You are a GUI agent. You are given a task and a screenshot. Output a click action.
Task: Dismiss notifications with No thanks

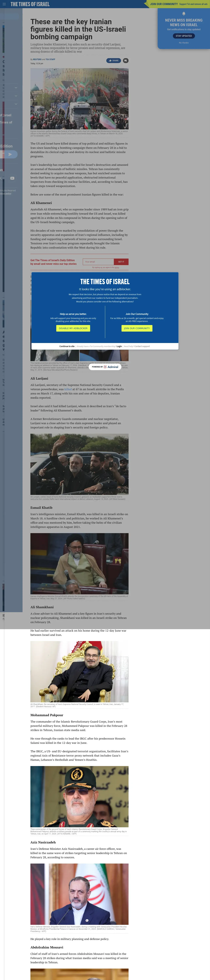[184, 43]
